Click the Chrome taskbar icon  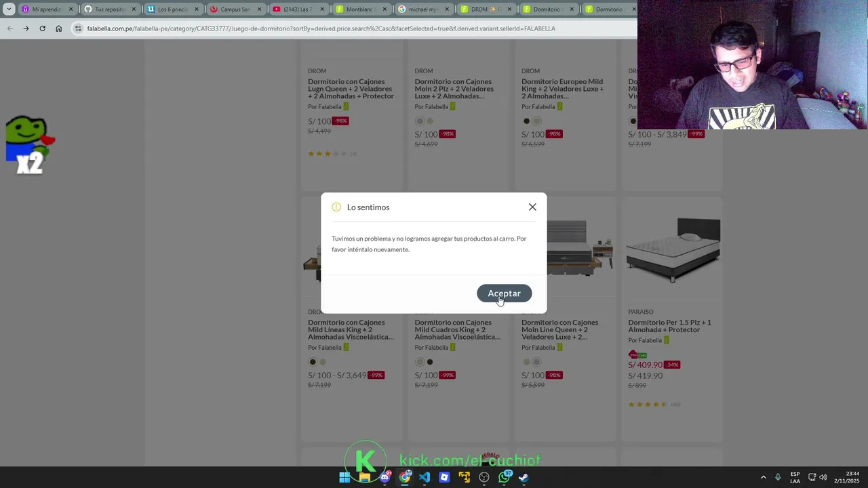[405, 477]
